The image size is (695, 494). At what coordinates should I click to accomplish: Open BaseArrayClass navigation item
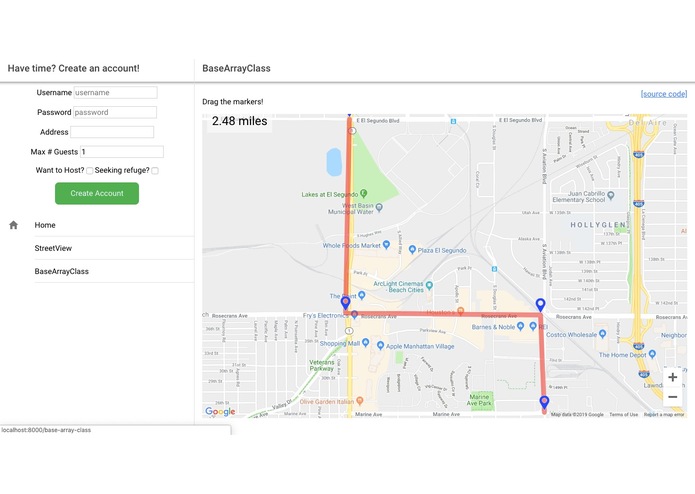click(62, 271)
